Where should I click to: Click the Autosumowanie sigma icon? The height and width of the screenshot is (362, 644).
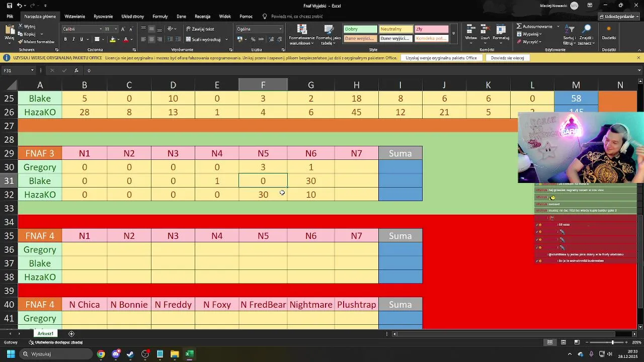(519, 26)
